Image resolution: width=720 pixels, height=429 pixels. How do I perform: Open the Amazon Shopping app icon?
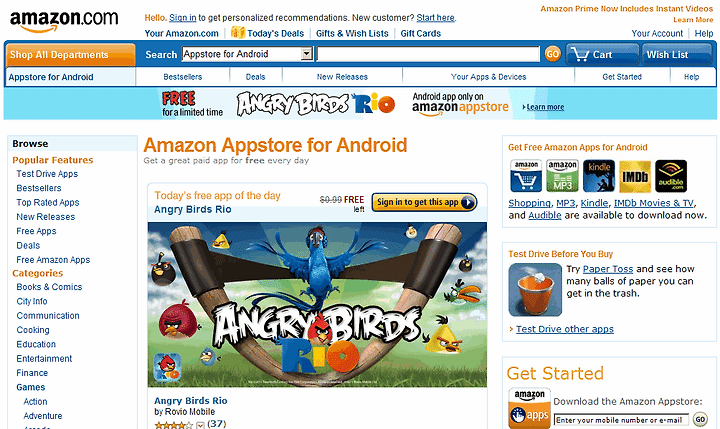526,176
